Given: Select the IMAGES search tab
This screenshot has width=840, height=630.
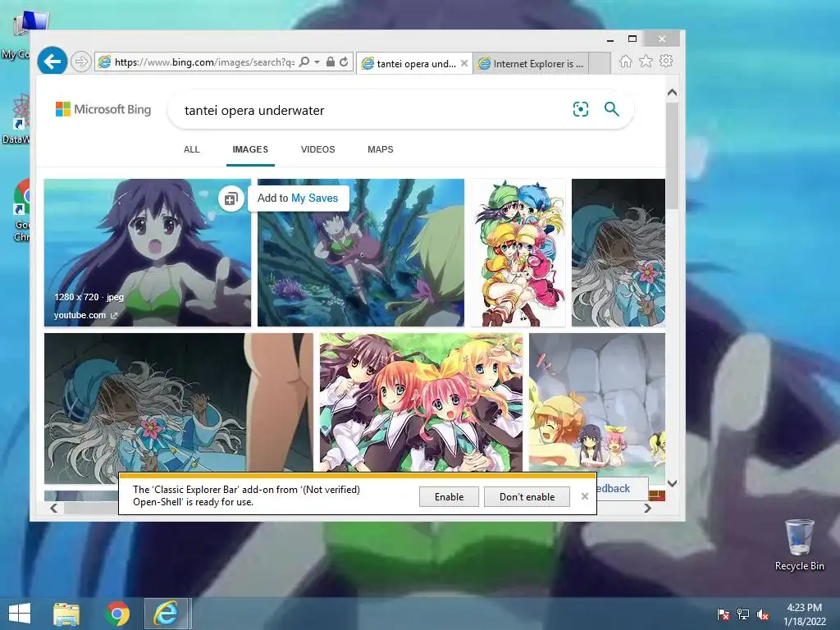Looking at the screenshot, I should point(250,149).
